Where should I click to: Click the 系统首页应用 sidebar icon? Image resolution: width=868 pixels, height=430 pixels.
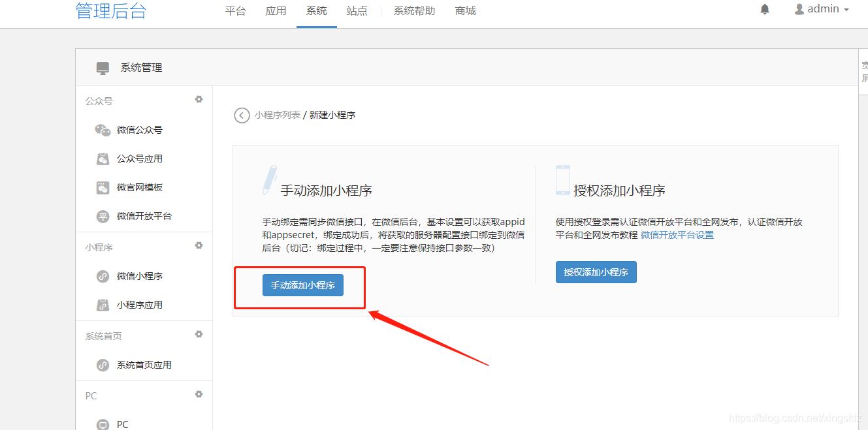point(103,365)
